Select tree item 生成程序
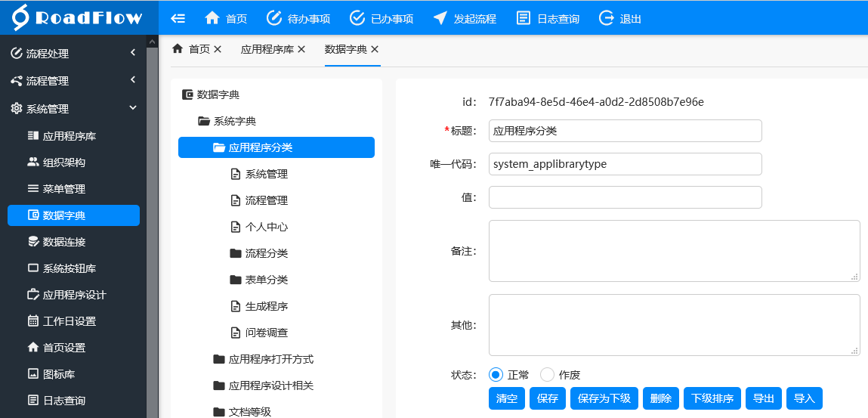Viewport: 868px width, 418px height. (x=266, y=306)
